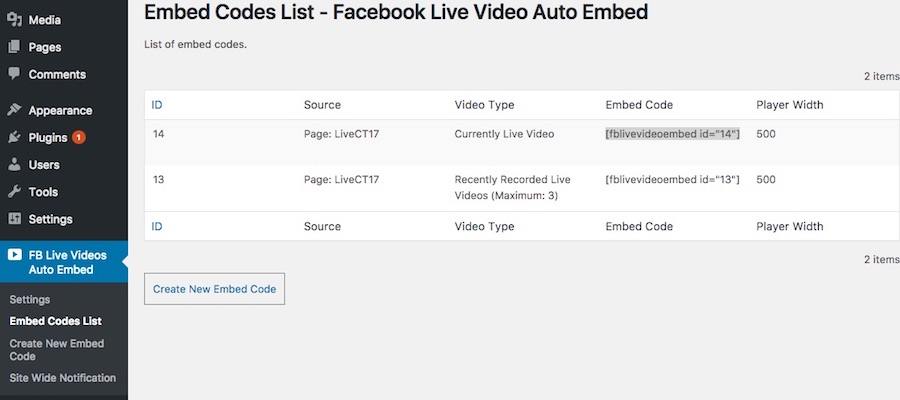This screenshot has width=900, height=400.
Task: Click the embed code shortcode for ID 13
Action: (672, 180)
